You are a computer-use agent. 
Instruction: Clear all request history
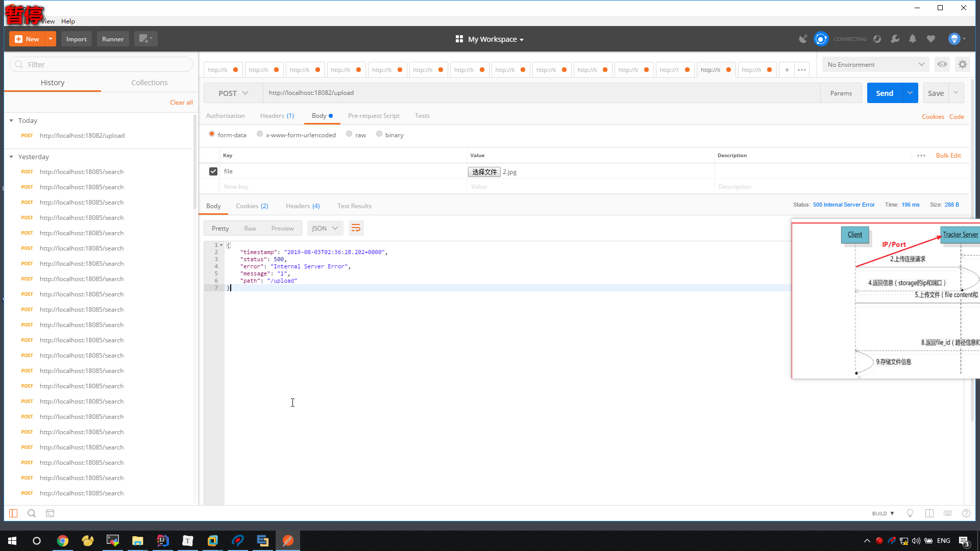tap(181, 102)
